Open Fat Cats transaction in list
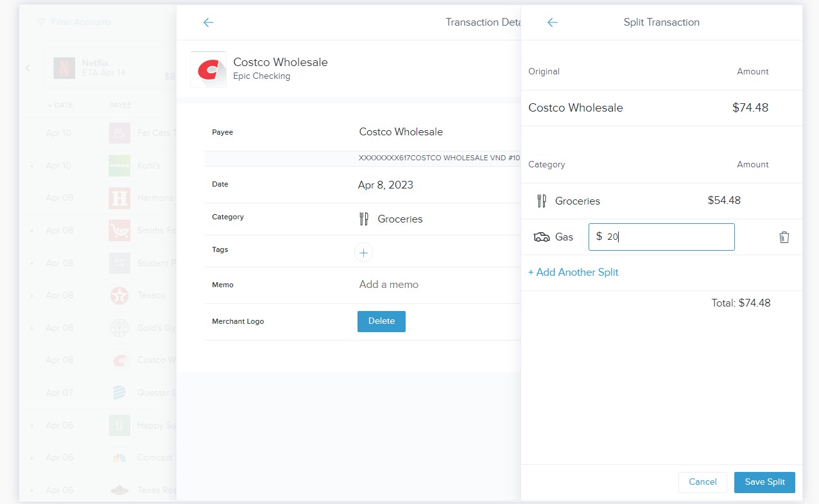Image resolution: width=819 pixels, height=504 pixels. point(119,133)
